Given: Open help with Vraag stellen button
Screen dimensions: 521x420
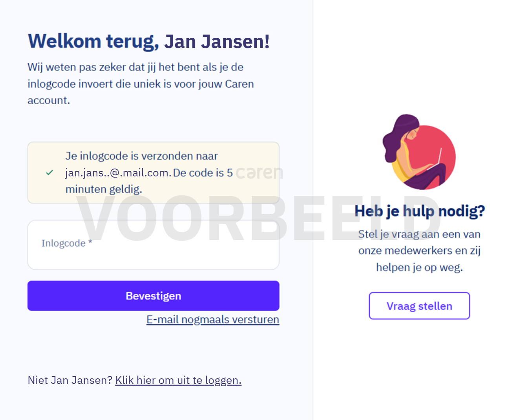Looking at the screenshot, I should (419, 306).
